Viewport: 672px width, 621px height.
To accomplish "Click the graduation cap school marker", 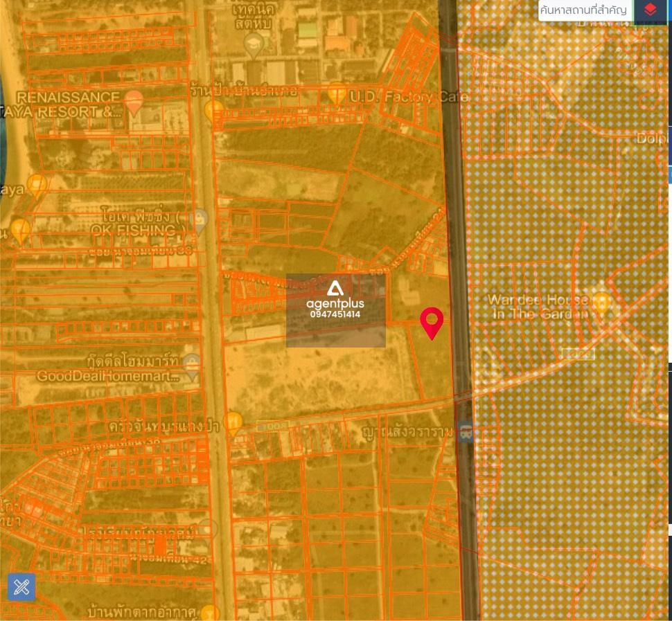I will click(x=254, y=46).
